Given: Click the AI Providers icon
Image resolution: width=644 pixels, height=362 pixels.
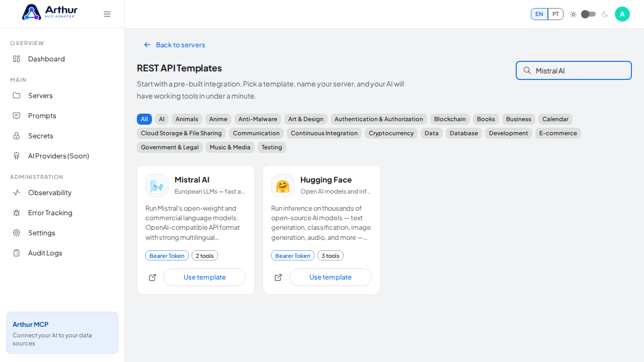Looking at the screenshot, I should 17,156.
